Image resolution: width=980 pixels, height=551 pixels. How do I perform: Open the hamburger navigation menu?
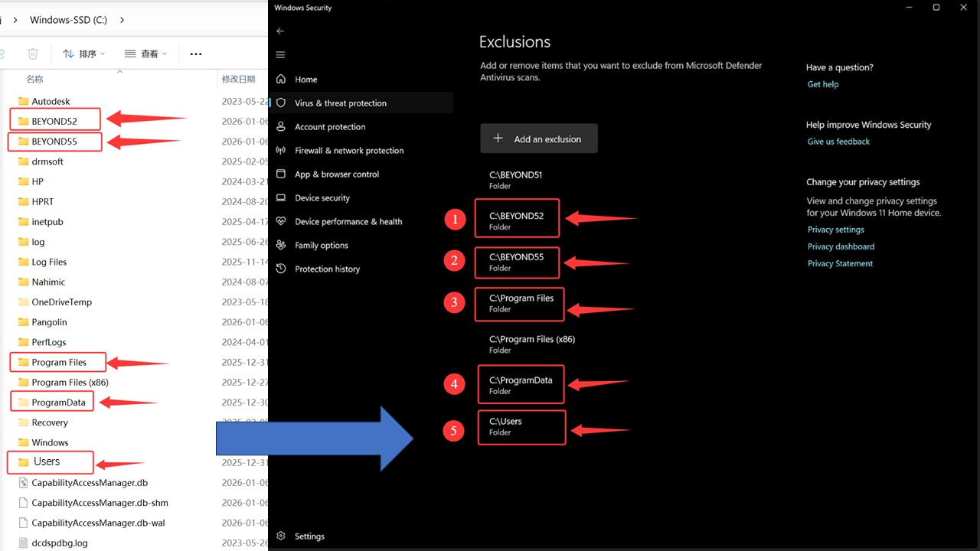[x=280, y=55]
